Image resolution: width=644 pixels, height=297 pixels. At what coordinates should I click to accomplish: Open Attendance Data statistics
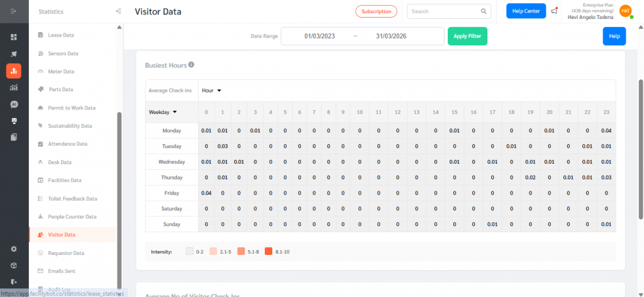[x=67, y=144]
